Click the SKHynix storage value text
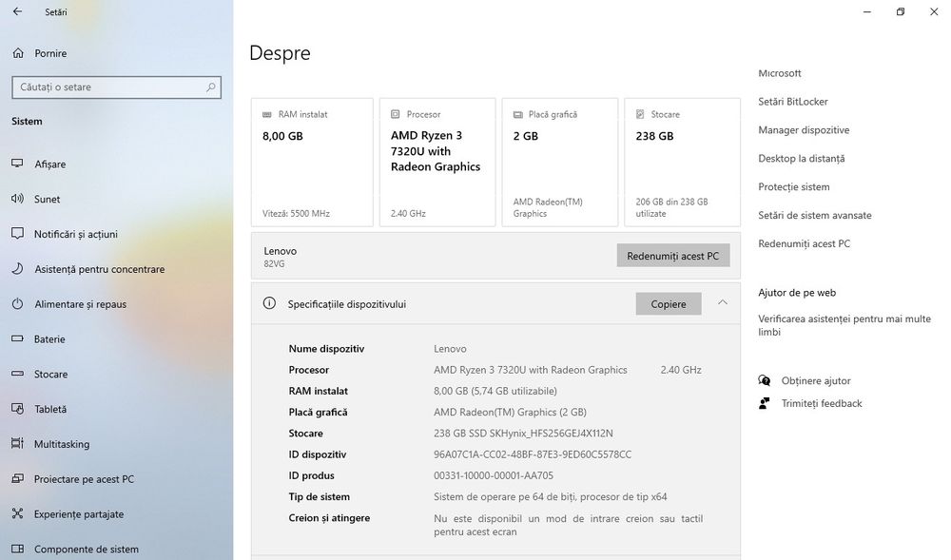 pyautogui.click(x=523, y=434)
